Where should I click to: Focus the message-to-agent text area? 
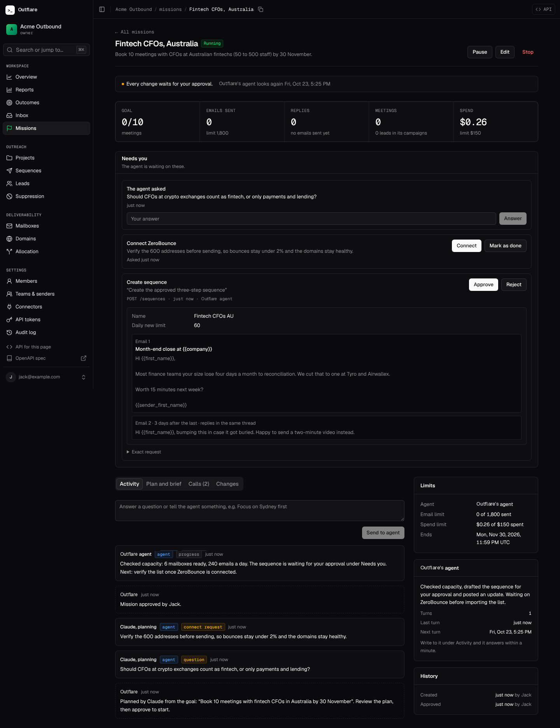click(x=260, y=511)
